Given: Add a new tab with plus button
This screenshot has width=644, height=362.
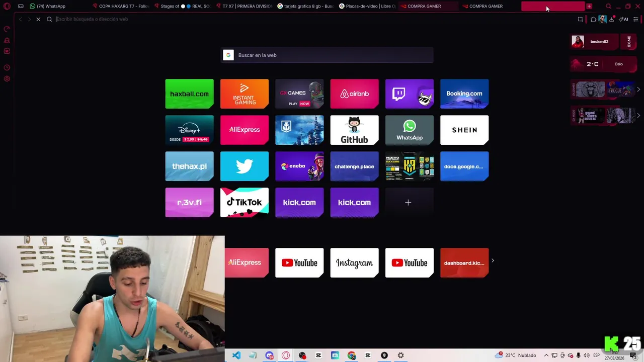Looking at the screenshot, I should [x=589, y=6].
